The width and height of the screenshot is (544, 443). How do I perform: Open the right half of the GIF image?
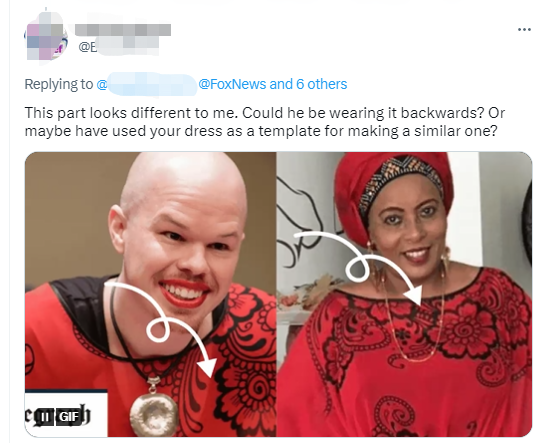[404, 294]
